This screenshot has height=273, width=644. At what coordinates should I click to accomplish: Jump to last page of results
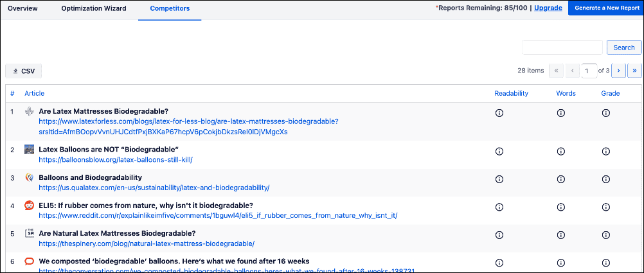pos(634,71)
